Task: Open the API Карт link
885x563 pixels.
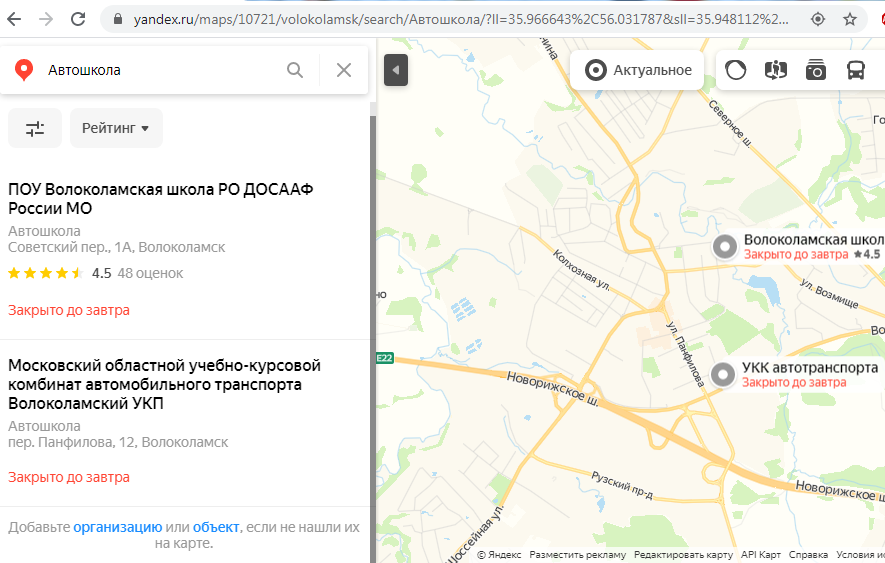Action: [760, 555]
